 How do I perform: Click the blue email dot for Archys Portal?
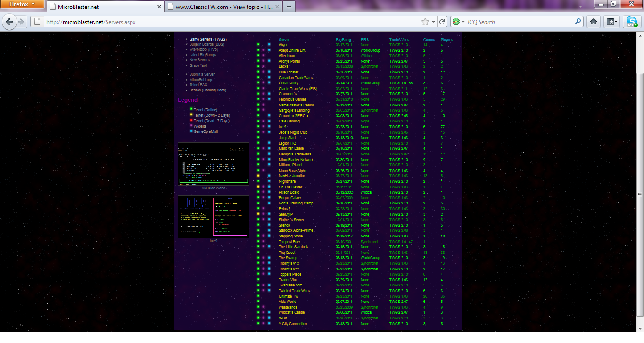269,61
